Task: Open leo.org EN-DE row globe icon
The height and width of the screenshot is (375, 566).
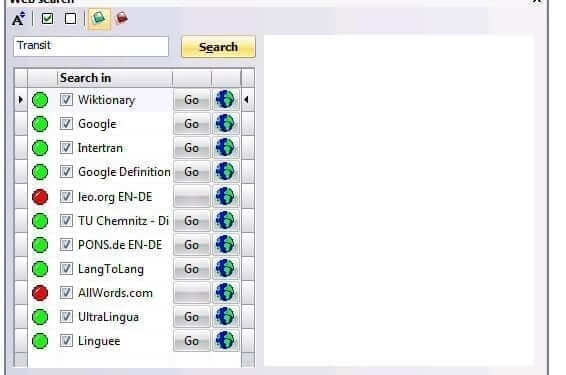Action: coord(225,197)
